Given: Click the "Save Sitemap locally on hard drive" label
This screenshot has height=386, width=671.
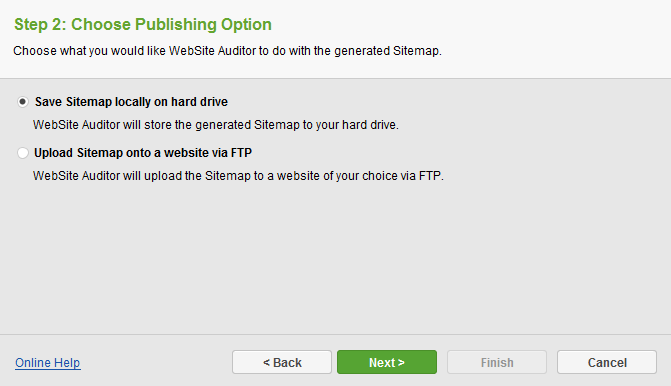Looking at the screenshot, I should (x=131, y=102).
